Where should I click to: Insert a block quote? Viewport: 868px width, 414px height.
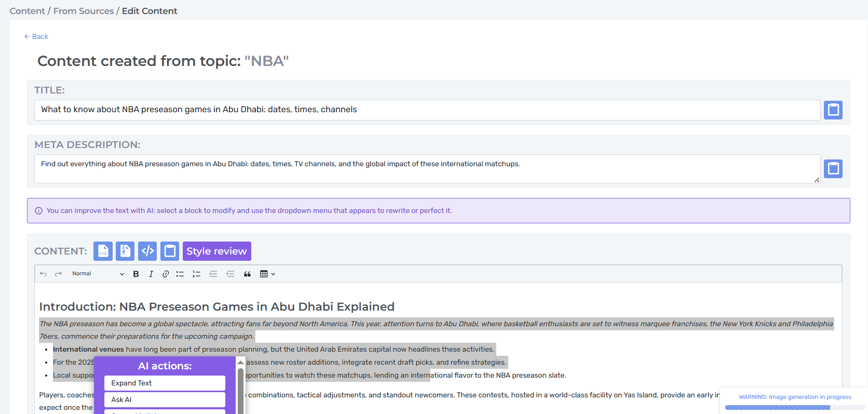pos(248,274)
